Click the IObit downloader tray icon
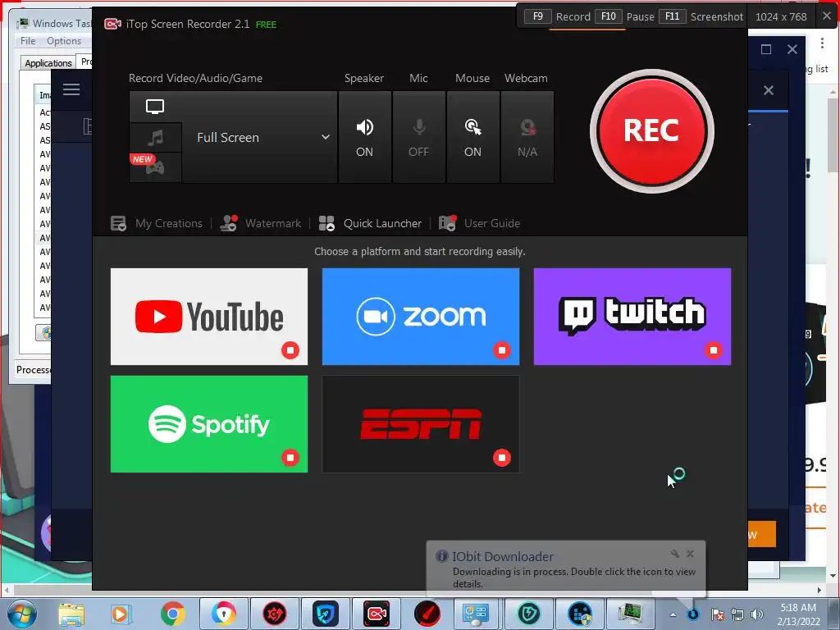 point(692,614)
